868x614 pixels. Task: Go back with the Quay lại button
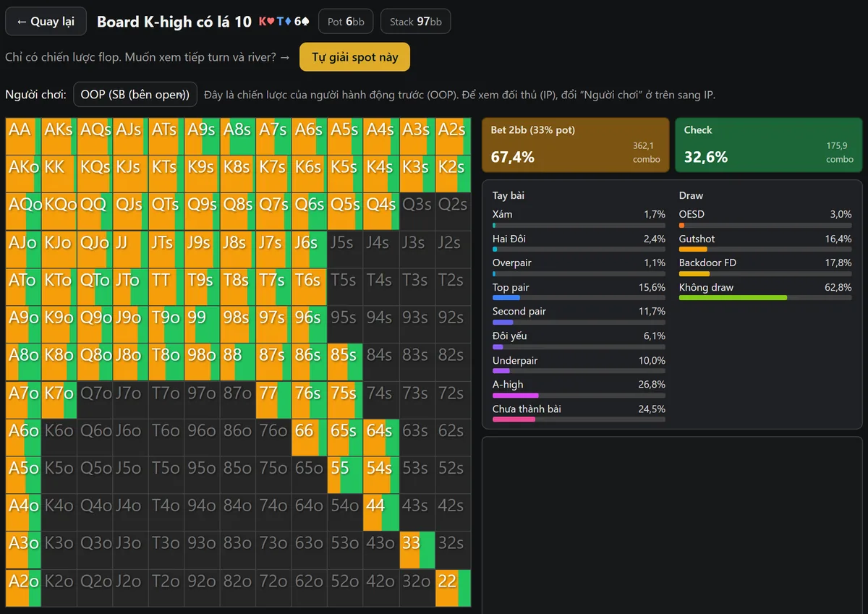[x=46, y=22]
